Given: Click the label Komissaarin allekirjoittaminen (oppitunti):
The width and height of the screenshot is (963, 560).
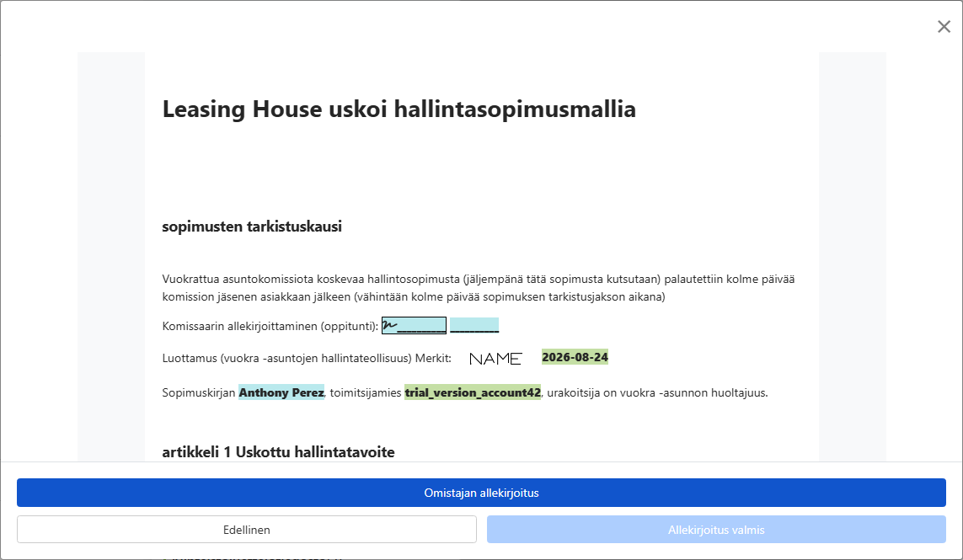Looking at the screenshot, I should click(x=270, y=326).
